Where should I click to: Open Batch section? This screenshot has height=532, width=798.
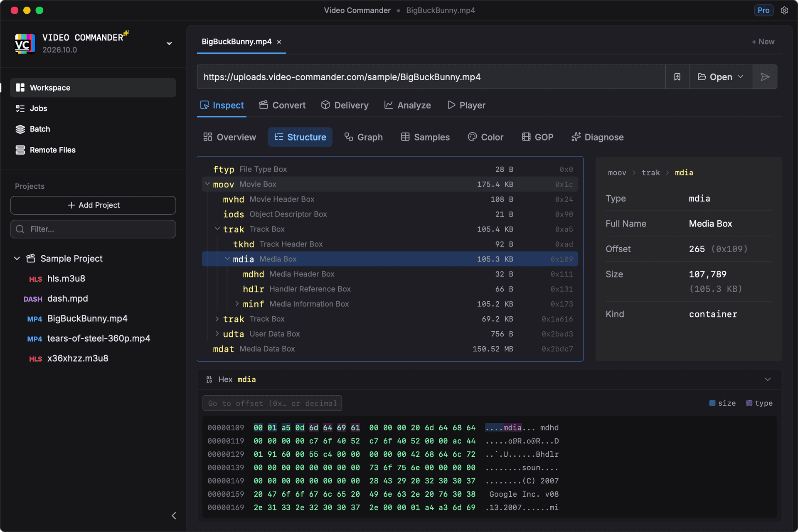coord(93,129)
